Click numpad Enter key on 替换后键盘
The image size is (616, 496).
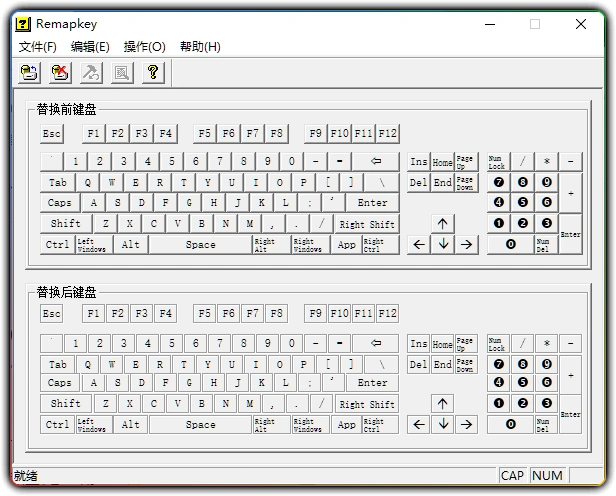tap(570, 414)
